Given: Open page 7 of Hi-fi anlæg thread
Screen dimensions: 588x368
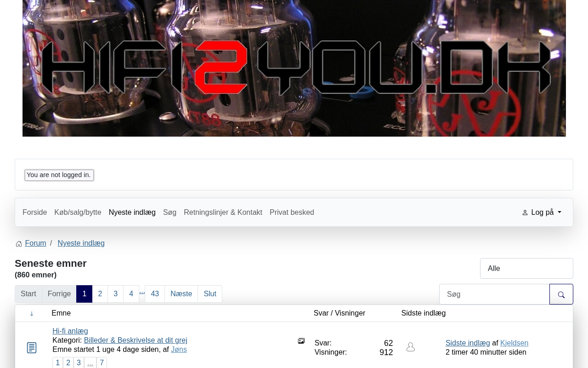Looking at the screenshot, I should (x=102, y=363).
